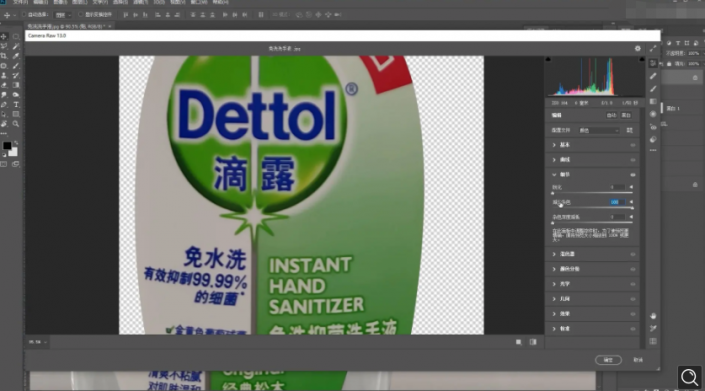The width and height of the screenshot is (705, 391).
Task: Open the profile dropdown showing 颜色
Action: (x=599, y=130)
